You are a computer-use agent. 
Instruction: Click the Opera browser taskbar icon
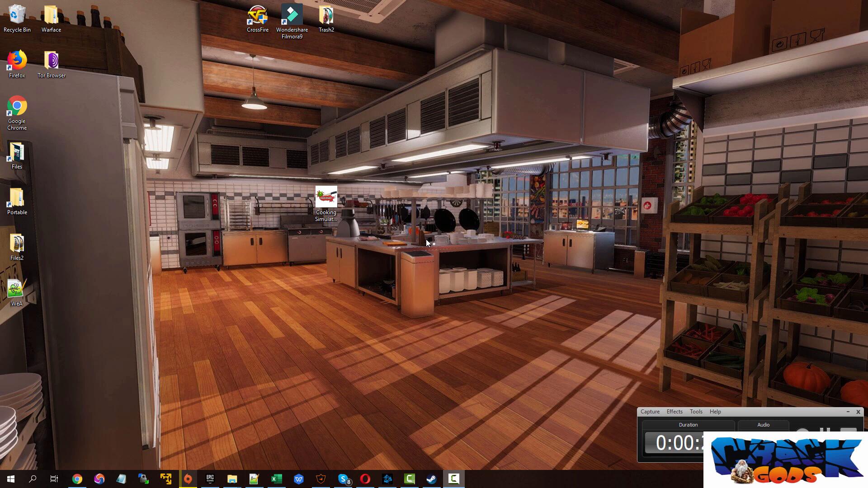coord(365,479)
